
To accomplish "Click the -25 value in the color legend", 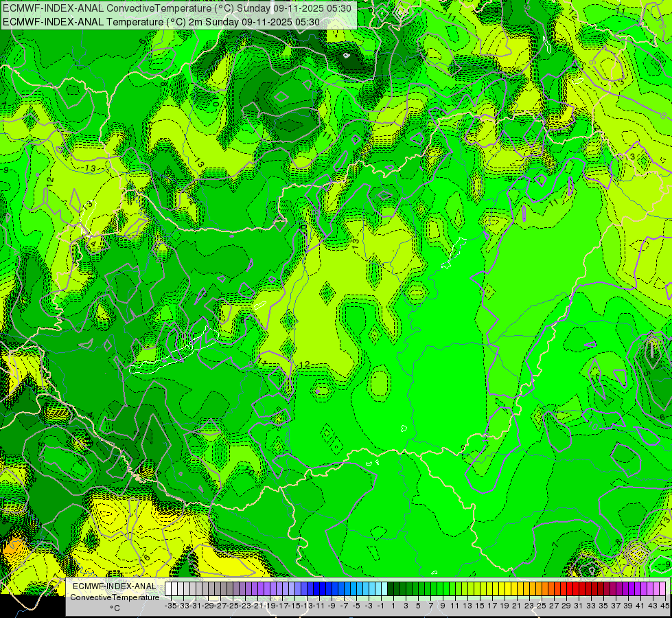I will tap(233, 606).
